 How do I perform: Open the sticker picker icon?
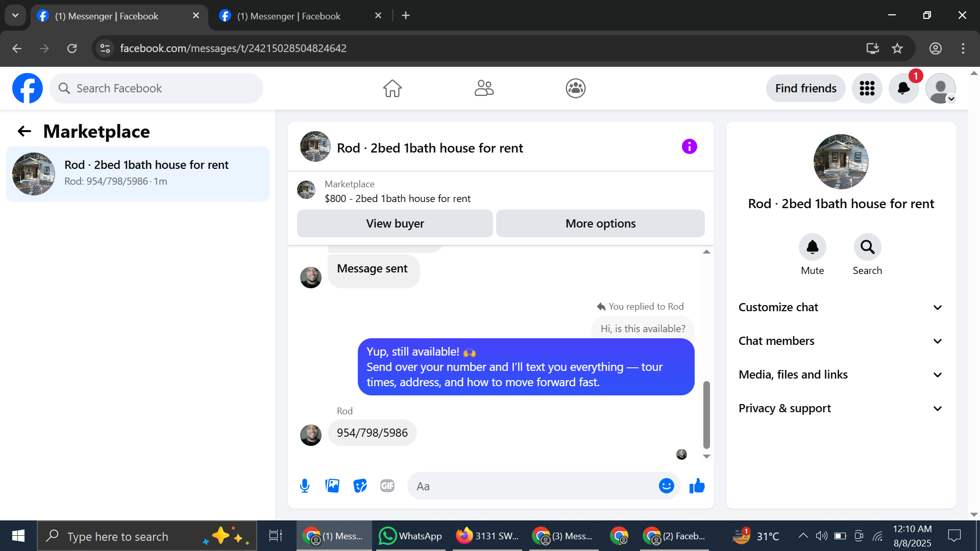pyautogui.click(x=360, y=486)
